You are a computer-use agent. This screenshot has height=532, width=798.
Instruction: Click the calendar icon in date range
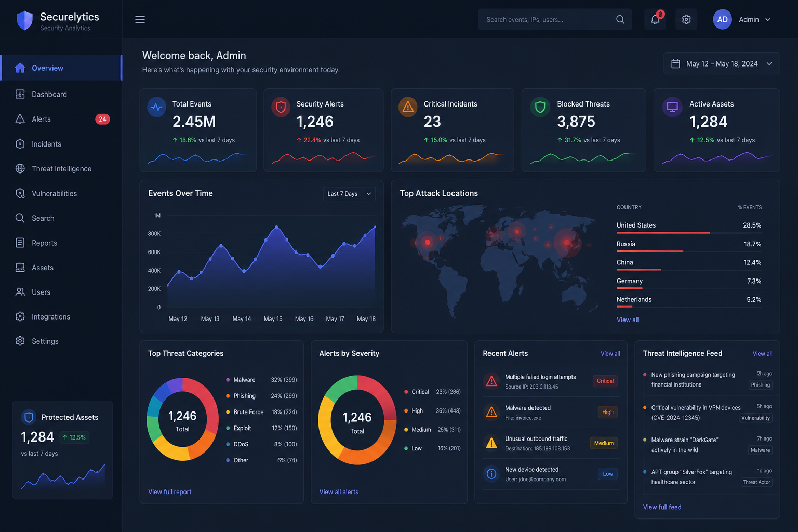click(675, 63)
